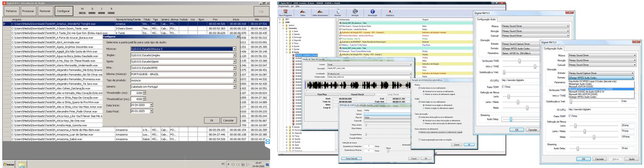Click the Editar Alinhamento toolbar icon
Screen dimensions: 644x168
(320, 12)
